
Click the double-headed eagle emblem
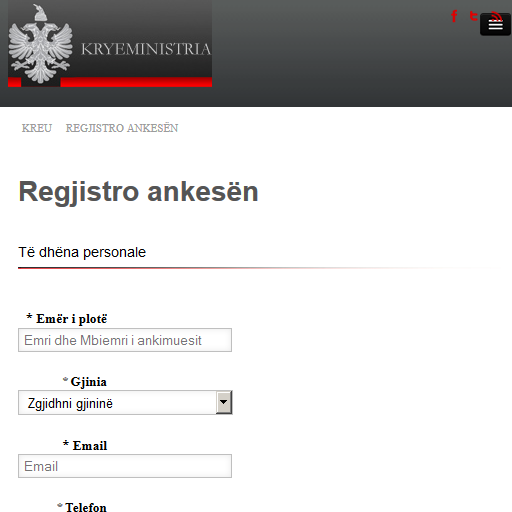coord(40,44)
